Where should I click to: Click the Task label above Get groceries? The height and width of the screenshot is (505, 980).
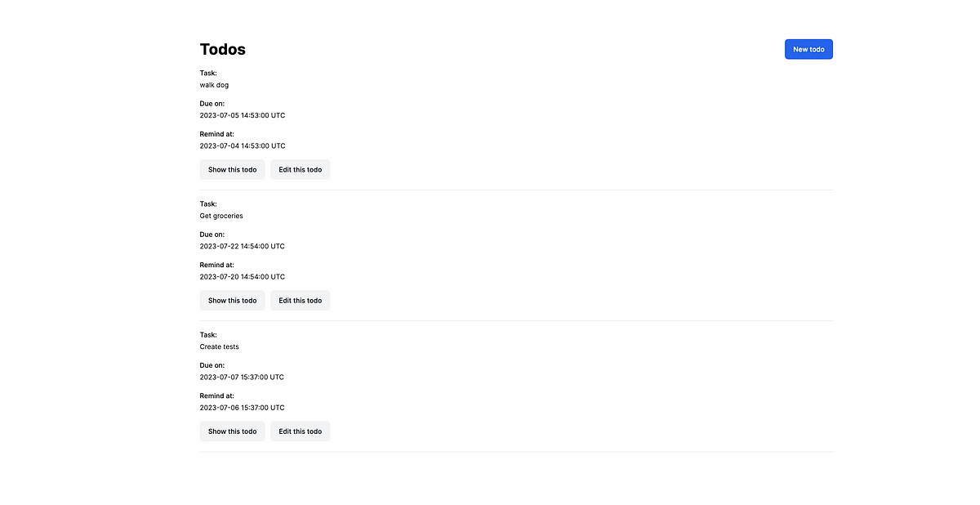click(208, 203)
